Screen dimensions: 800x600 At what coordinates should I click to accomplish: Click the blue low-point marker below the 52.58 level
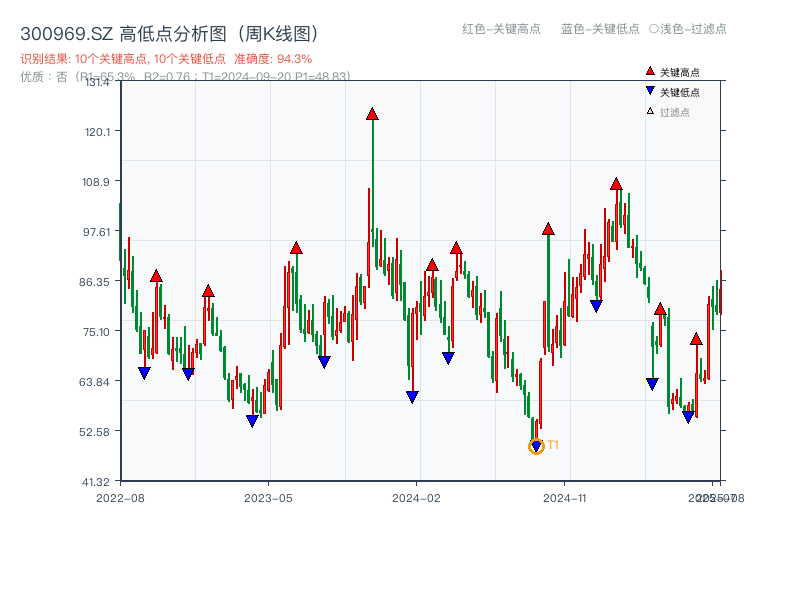click(536, 446)
